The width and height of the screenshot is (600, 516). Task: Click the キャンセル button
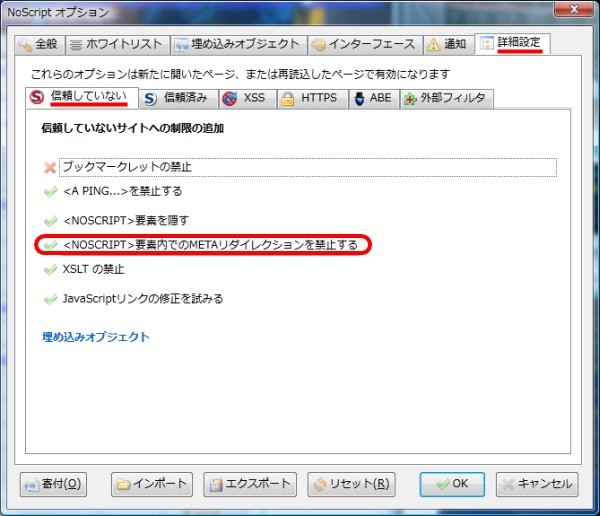coord(537,484)
